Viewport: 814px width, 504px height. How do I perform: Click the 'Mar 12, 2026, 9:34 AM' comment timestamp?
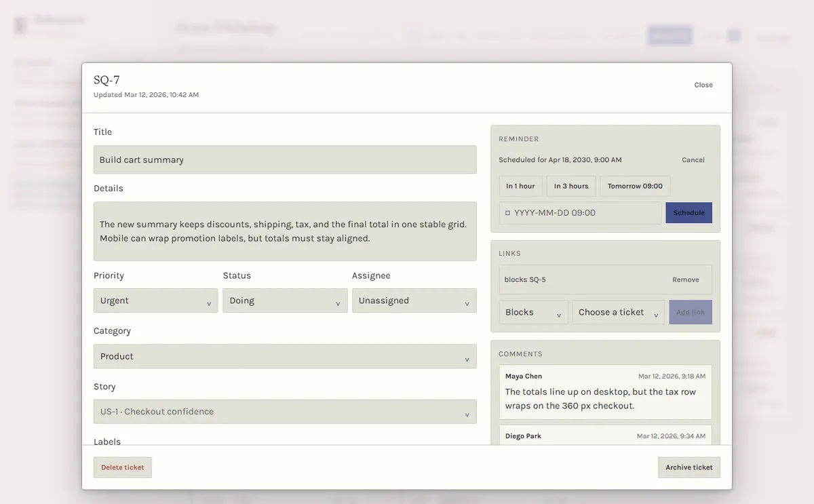point(672,436)
